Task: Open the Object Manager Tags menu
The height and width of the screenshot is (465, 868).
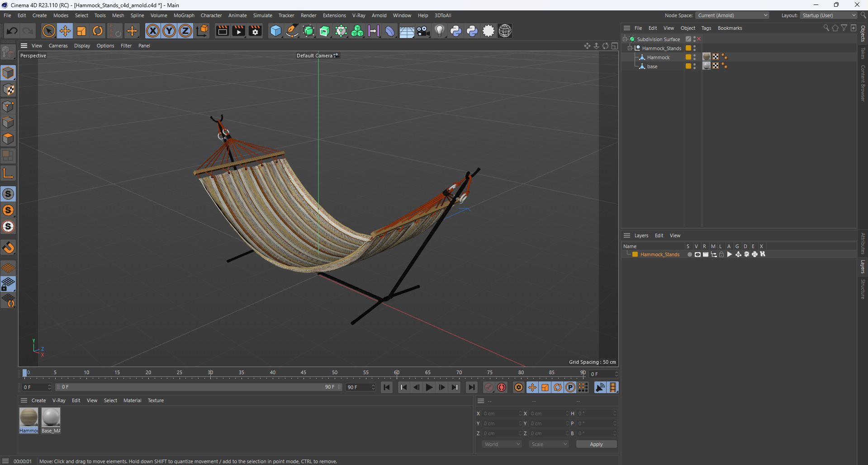Action: coord(706,28)
